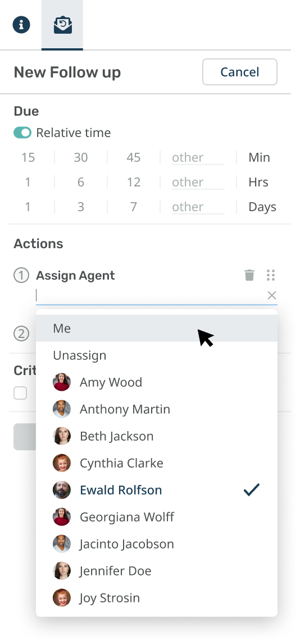This screenshot has height=644, width=300.
Task: Clear the agent search field with X
Action: click(x=272, y=295)
